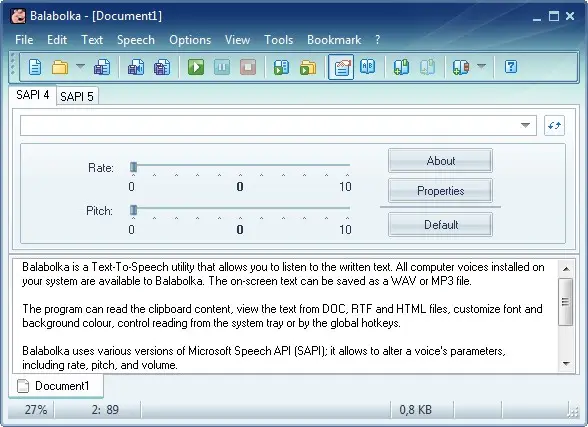The width and height of the screenshot is (588, 427).
Task: Click the blue question mark Help icon
Action: pos(511,67)
